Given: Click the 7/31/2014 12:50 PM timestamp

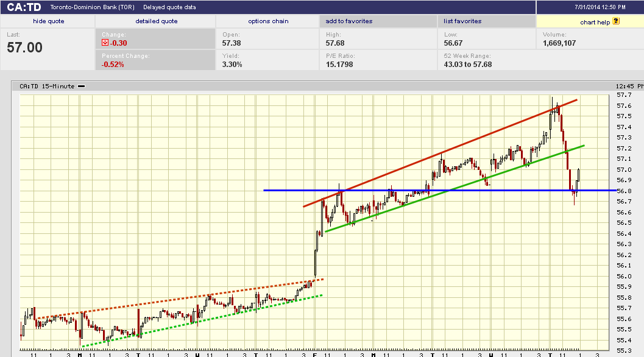Looking at the screenshot, I should 600,7.
